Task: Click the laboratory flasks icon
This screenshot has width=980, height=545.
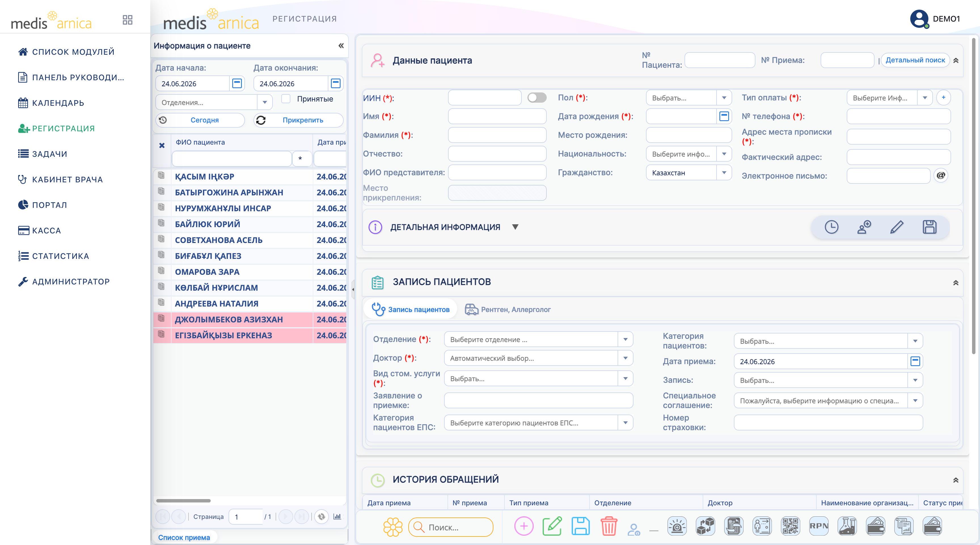Action: (x=847, y=526)
